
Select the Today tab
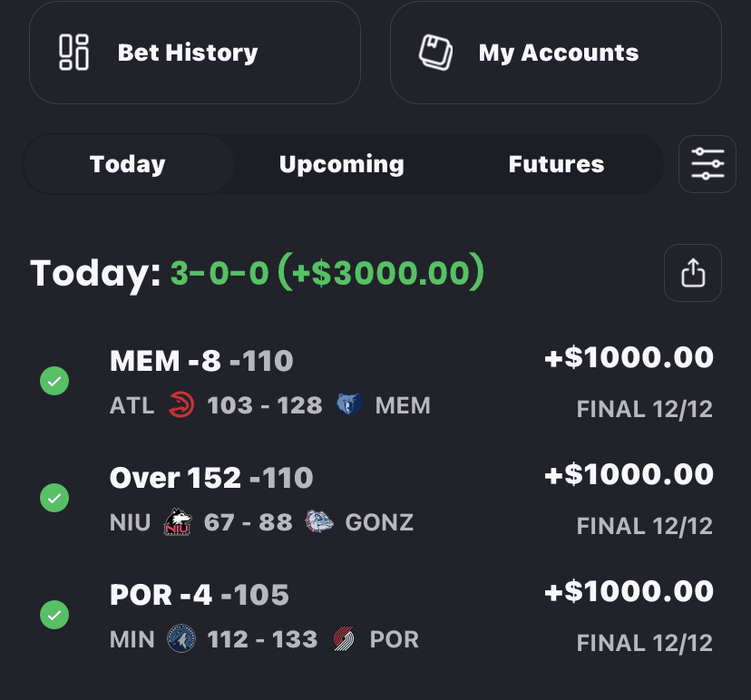coord(128,164)
